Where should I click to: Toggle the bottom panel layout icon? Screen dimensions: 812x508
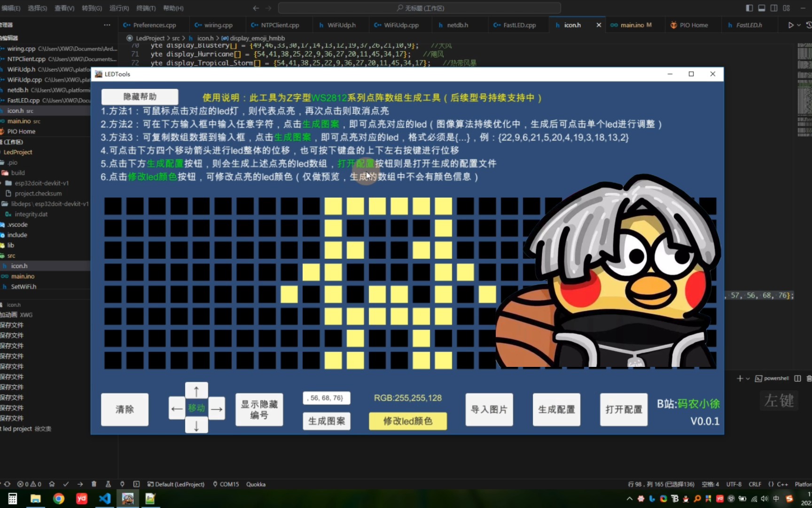[761, 8]
